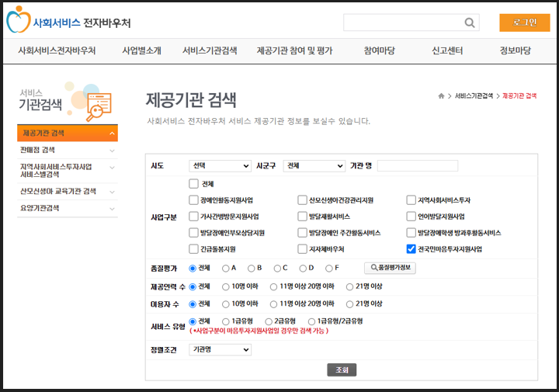
Task: Select 이용자 수 11명 이상 20명 이하
Action: coord(273,304)
